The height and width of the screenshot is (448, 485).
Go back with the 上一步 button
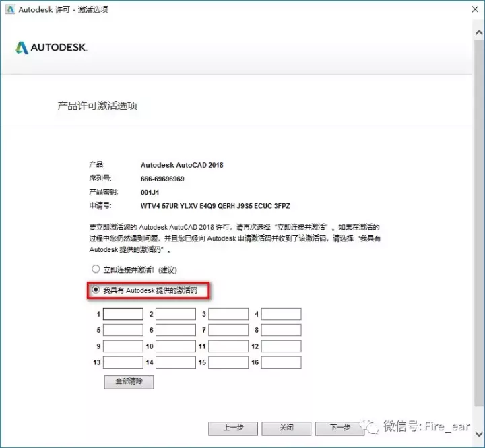[233, 428]
